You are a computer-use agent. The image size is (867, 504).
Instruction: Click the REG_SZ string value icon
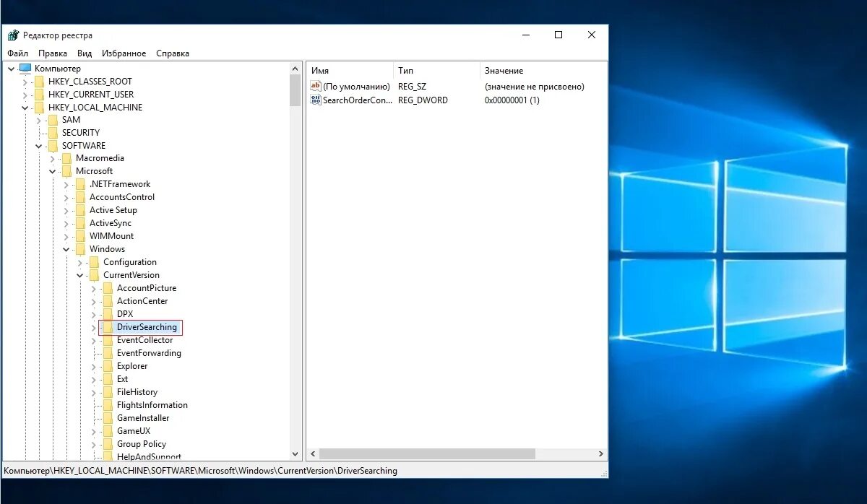[315, 86]
